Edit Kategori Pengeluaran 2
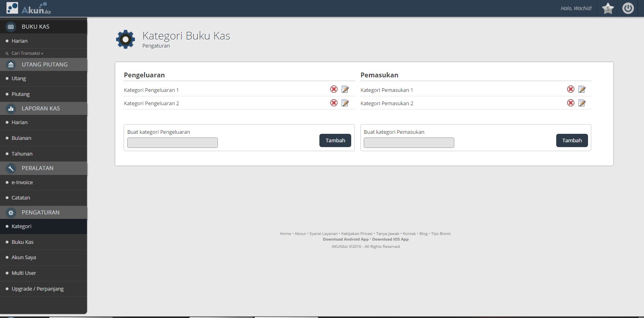The height and width of the screenshot is (318, 644). [x=345, y=103]
